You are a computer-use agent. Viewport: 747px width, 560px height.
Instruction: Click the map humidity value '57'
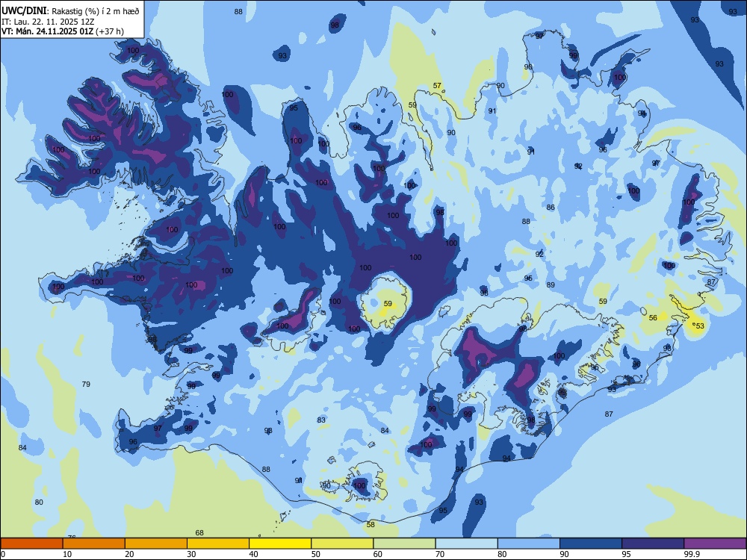click(x=437, y=86)
